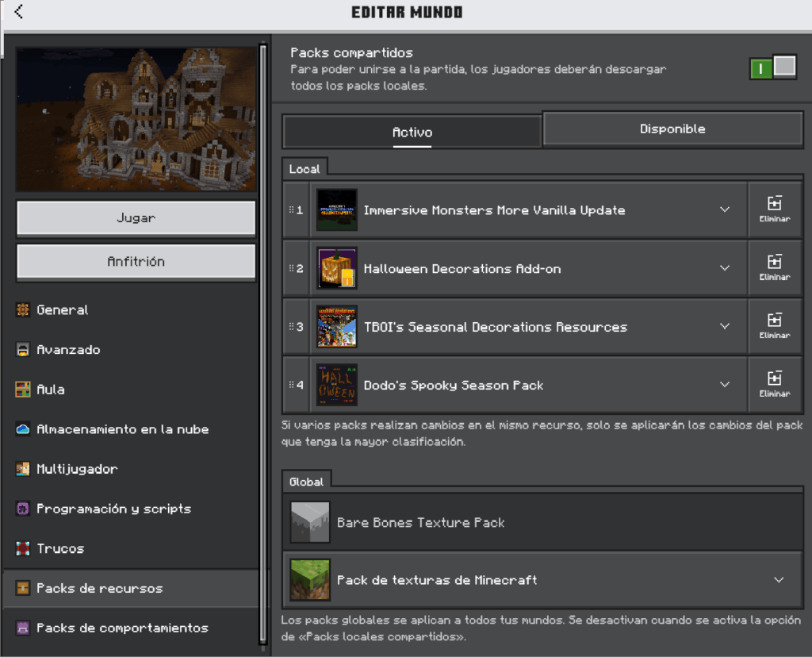This screenshot has height=657, width=812.
Task: Remove Dodo's Spooky Season Pack
Action: [774, 385]
